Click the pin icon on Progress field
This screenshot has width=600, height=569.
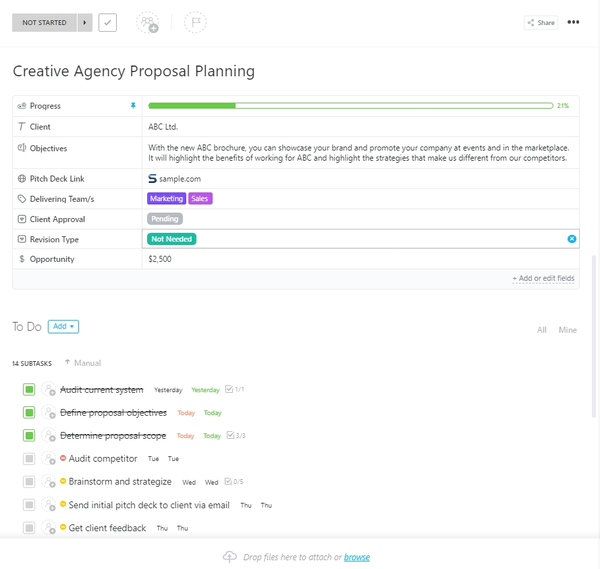pyautogui.click(x=133, y=105)
